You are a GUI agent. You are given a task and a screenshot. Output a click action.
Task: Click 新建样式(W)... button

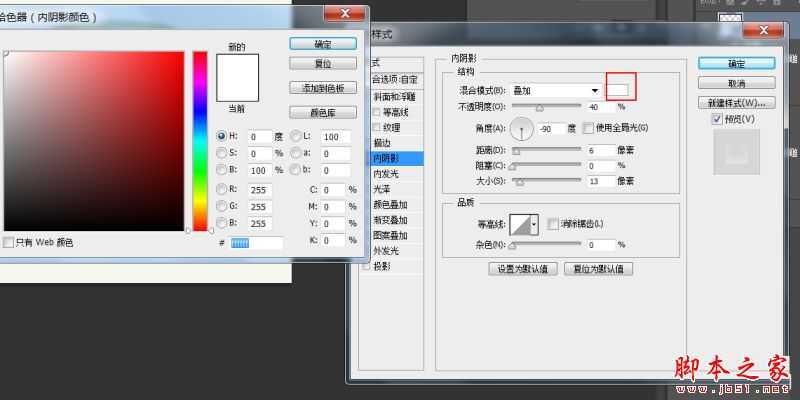point(739,103)
